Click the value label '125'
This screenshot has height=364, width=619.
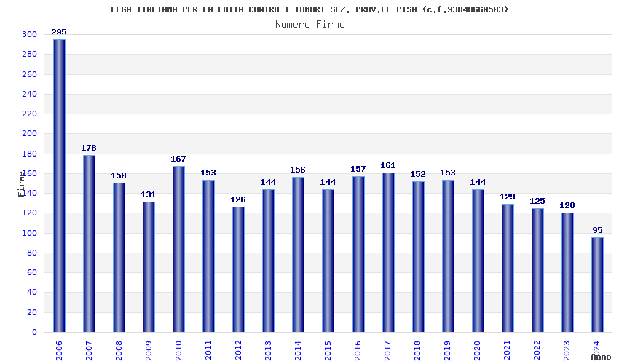pos(537,202)
